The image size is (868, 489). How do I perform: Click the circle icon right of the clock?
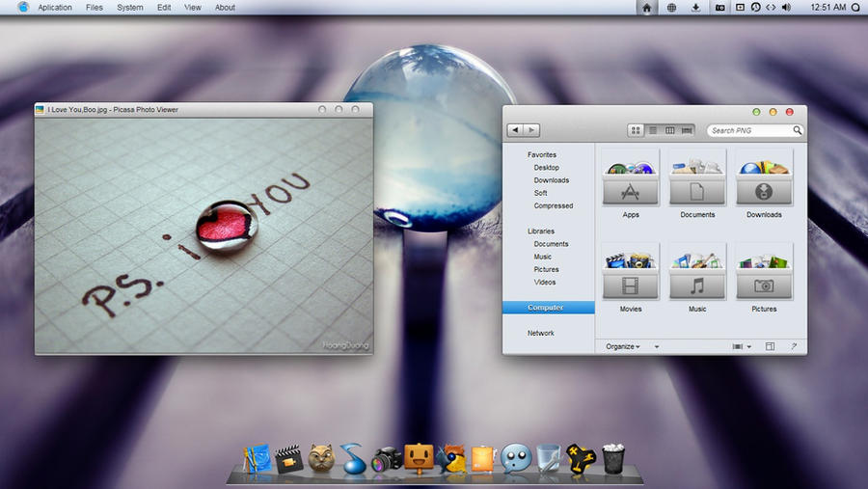coord(855,8)
